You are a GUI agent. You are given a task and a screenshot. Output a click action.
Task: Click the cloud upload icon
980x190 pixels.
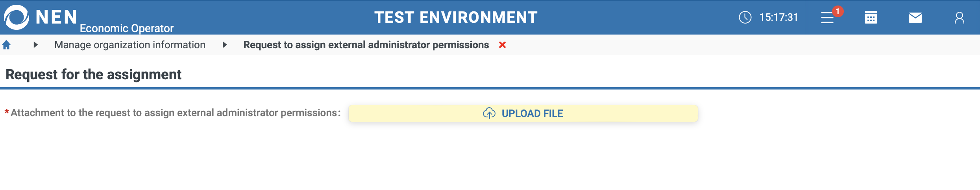tap(489, 113)
